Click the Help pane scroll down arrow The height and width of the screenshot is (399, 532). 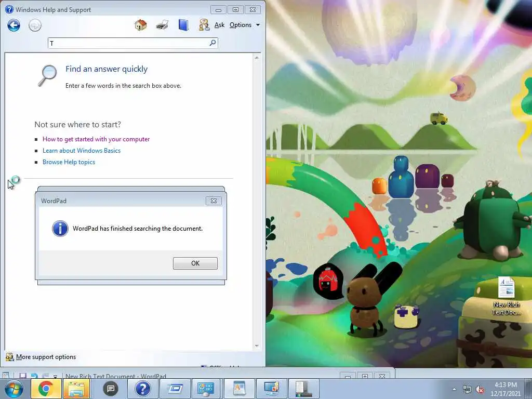[x=257, y=345]
